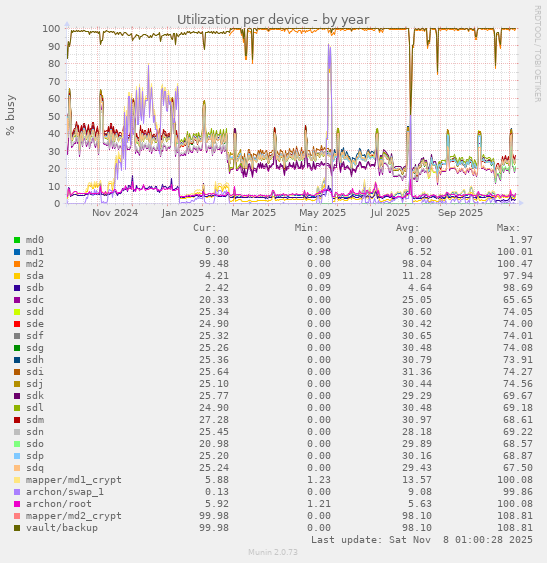Click the y-axis '0' tick label
Screen dimensions: 547x563
(57, 204)
